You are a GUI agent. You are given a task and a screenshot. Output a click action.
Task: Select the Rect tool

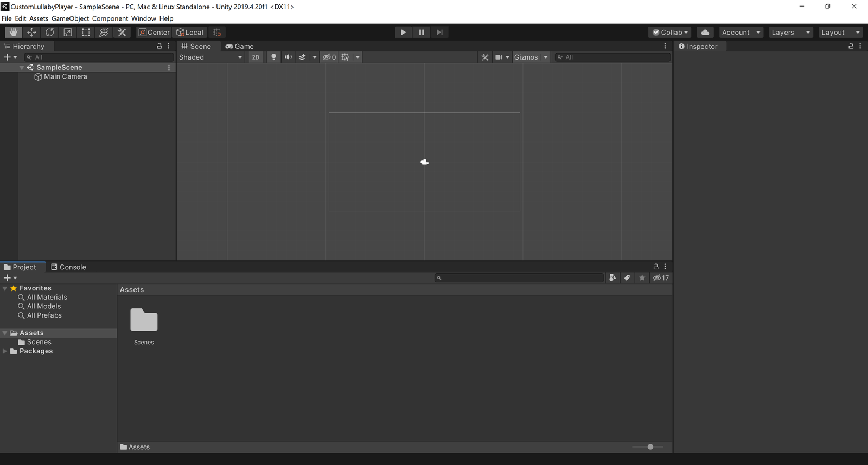tap(86, 33)
